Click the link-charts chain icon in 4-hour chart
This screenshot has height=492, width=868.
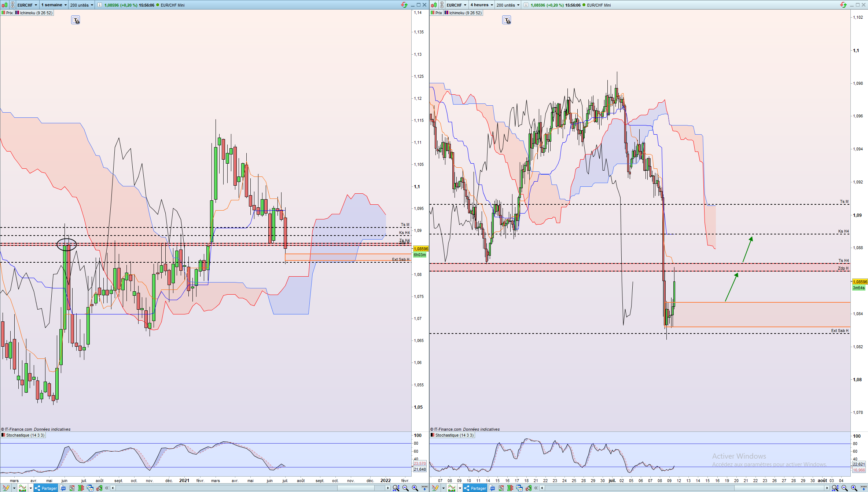click(442, 5)
